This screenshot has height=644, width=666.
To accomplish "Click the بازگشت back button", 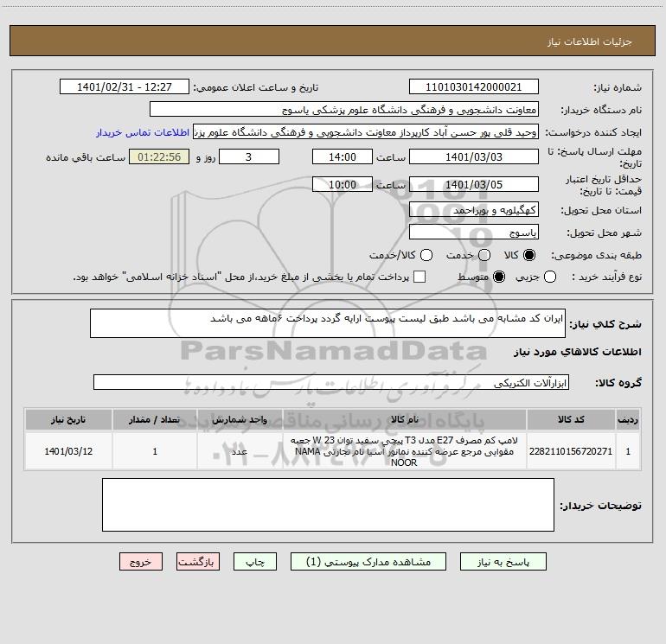I will (x=197, y=562).
